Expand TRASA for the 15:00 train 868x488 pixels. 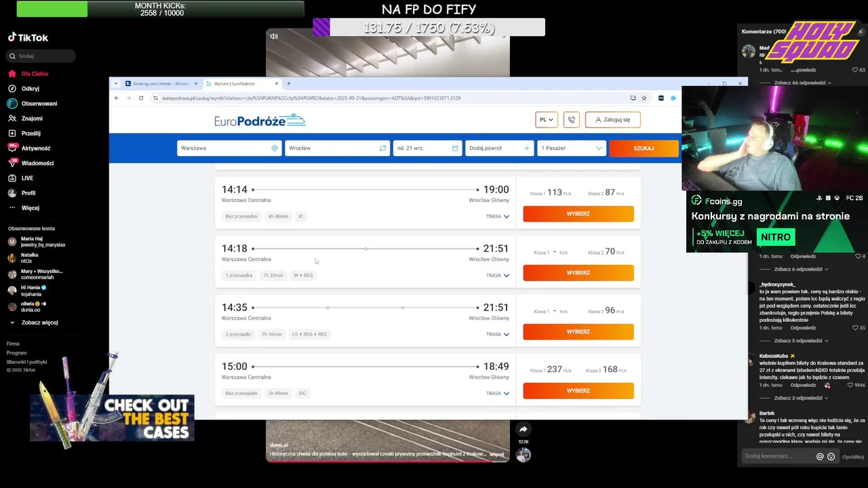[498, 393]
